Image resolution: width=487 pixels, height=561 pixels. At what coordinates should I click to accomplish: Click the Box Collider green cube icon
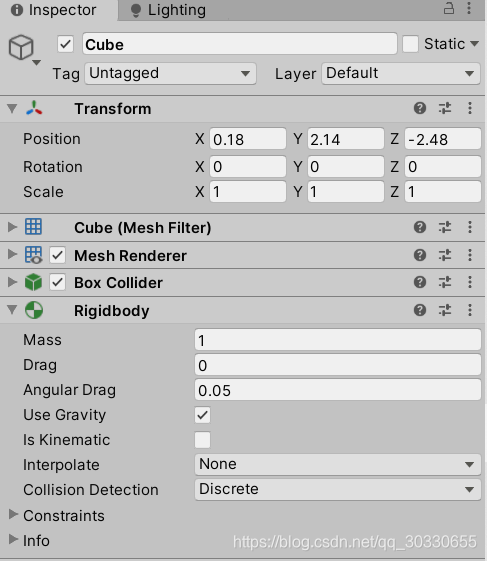tap(33, 282)
